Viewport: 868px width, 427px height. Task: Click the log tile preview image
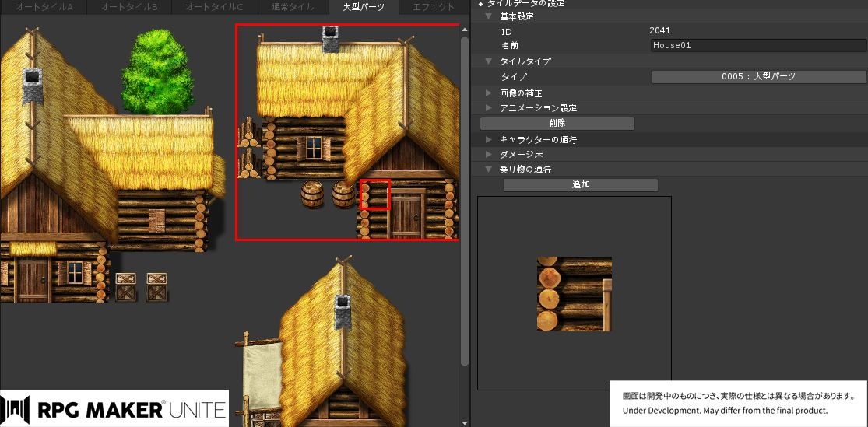575,294
